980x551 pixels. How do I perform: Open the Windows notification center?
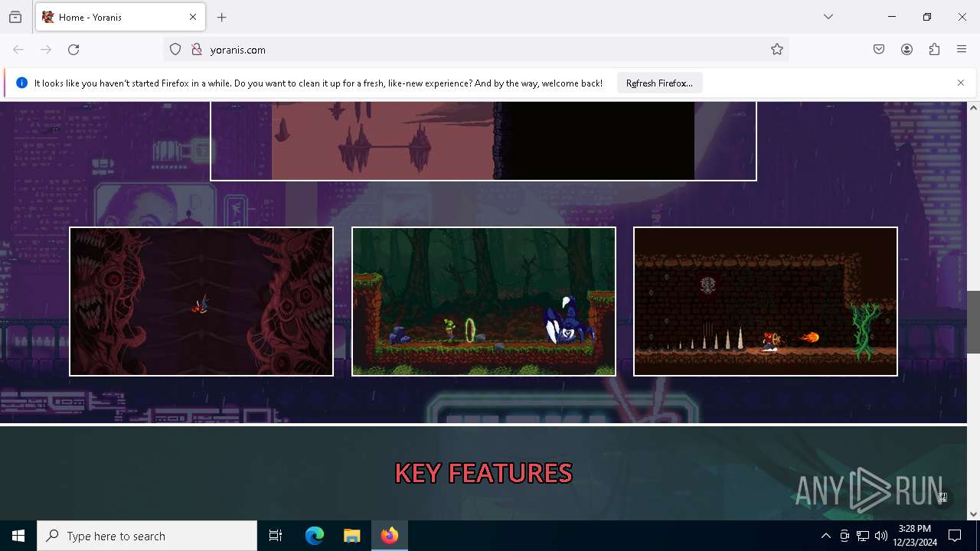pos(955,536)
